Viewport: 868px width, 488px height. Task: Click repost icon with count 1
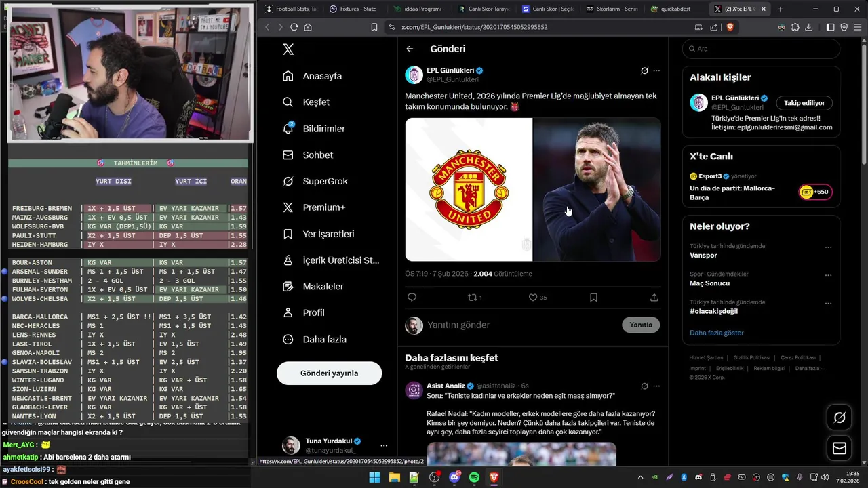point(475,298)
